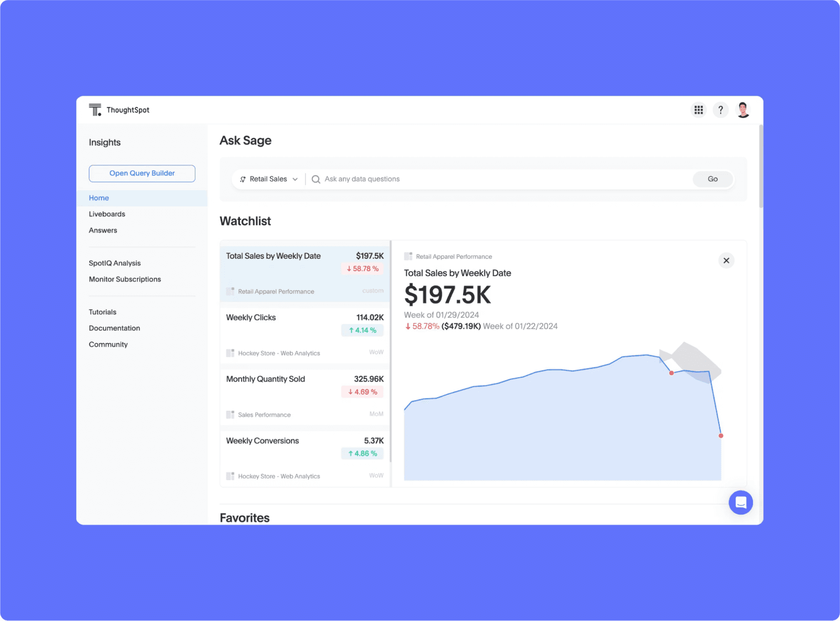Image resolution: width=840 pixels, height=621 pixels.
Task: Select Home in the Insights sidebar
Action: pos(99,198)
